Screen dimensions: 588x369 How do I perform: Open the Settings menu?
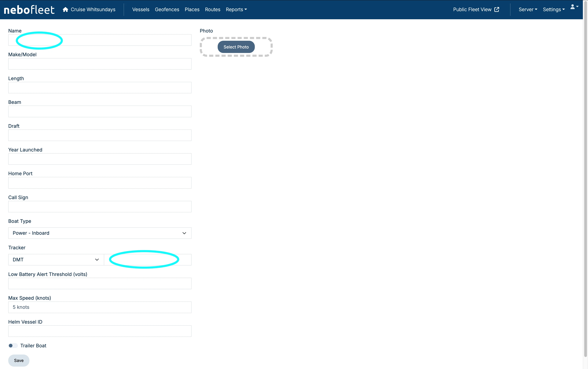coord(554,9)
